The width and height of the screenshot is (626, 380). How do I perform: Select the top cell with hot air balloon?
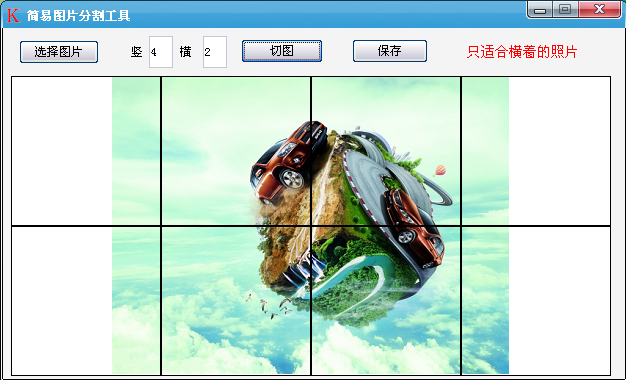click(386, 151)
